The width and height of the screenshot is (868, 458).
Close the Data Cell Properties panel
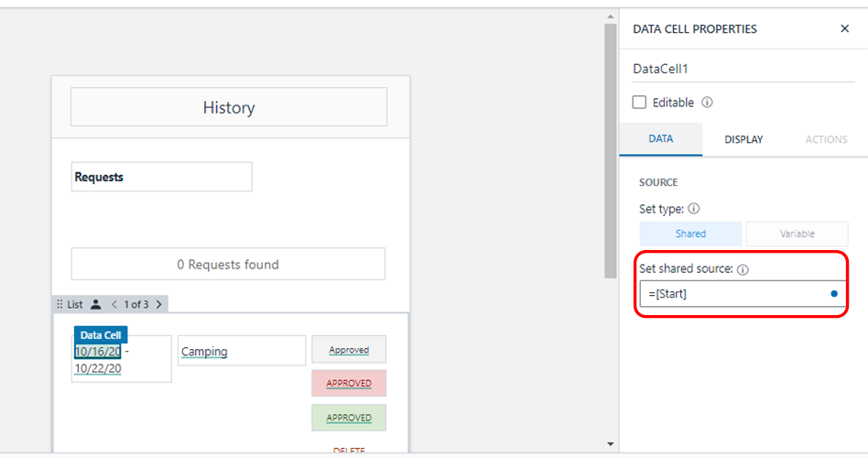844,29
